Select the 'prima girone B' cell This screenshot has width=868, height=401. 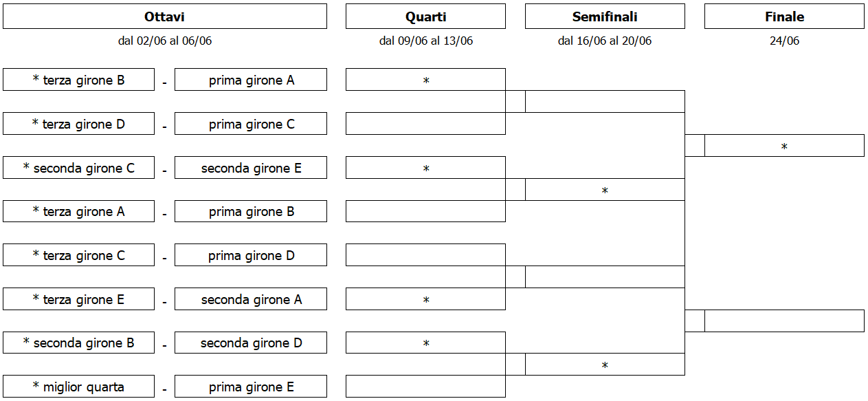tap(251, 211)
